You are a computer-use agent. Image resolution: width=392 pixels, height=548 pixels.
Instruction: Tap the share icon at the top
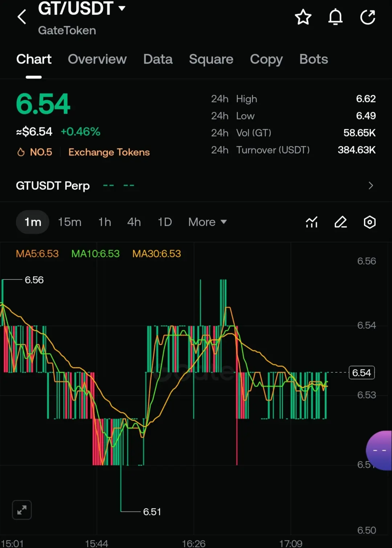pyautogui.click(x=368, y=17)
